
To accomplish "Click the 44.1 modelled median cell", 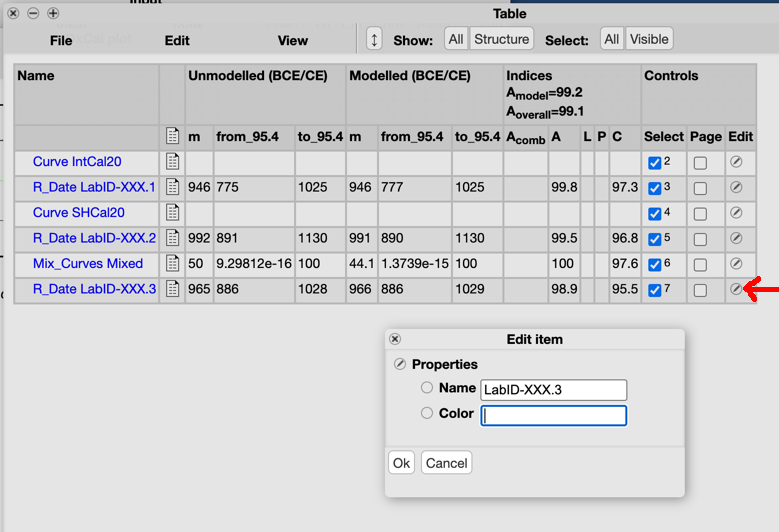I will coord(361,264).
